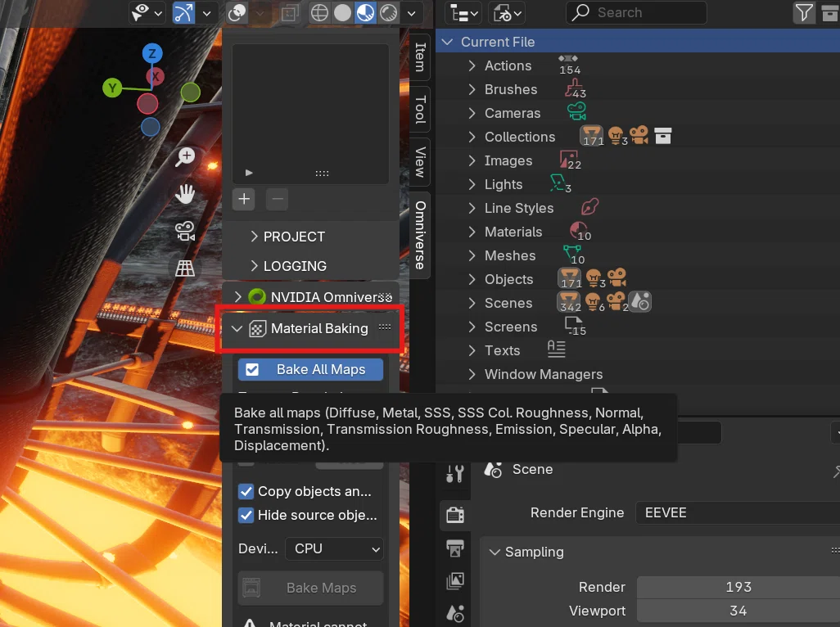The width and height of the screenshot is (840, 627).
Task: Toggle Copy objects and apply bakes checkbox
Action: coord(246,491)
